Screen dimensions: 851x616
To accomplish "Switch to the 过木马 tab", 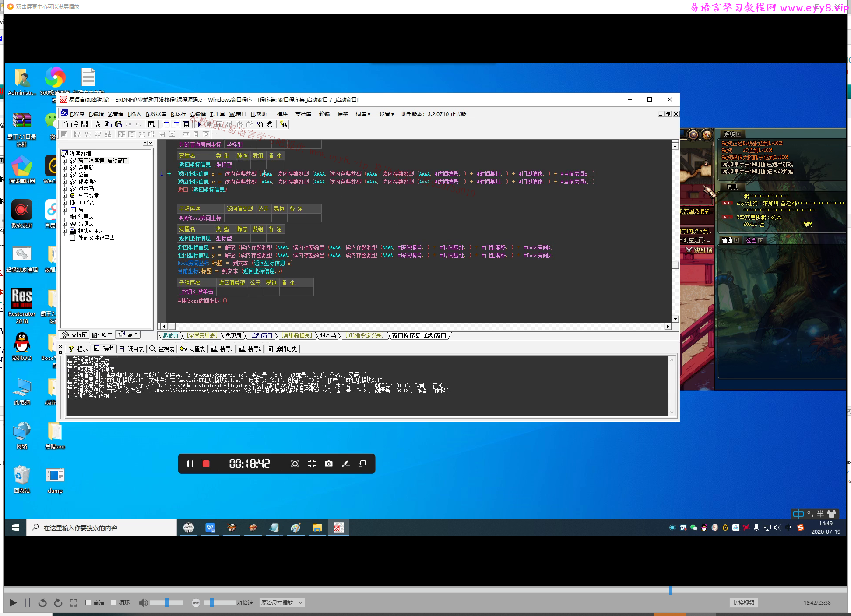I will [x=328, y=335].
